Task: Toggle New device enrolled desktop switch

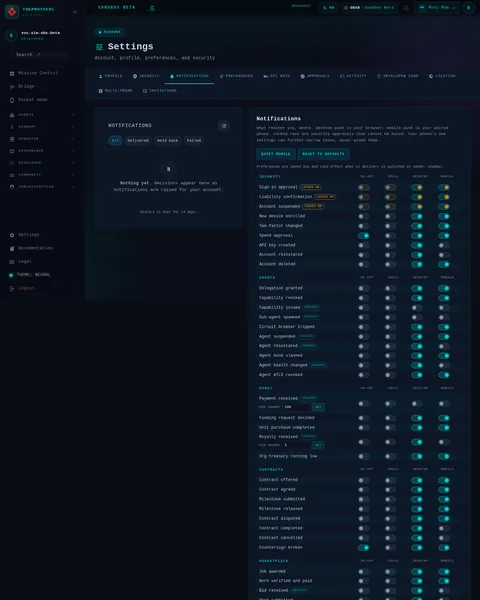Action: tap(417, 216)
